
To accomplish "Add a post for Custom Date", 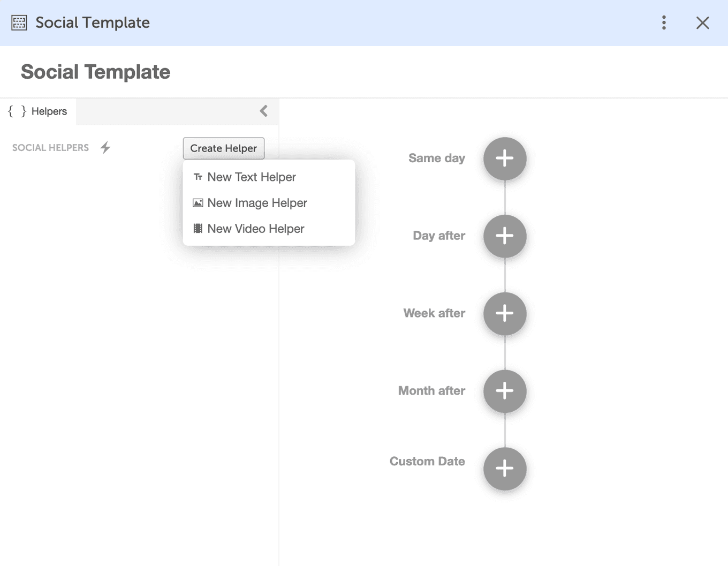I will tap(504, 469).
